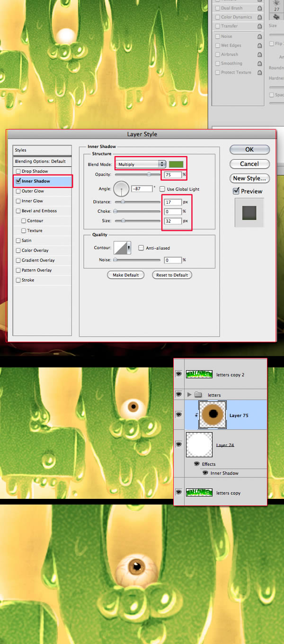
Task: Hide the letters group layer
Action: point(179,394)
